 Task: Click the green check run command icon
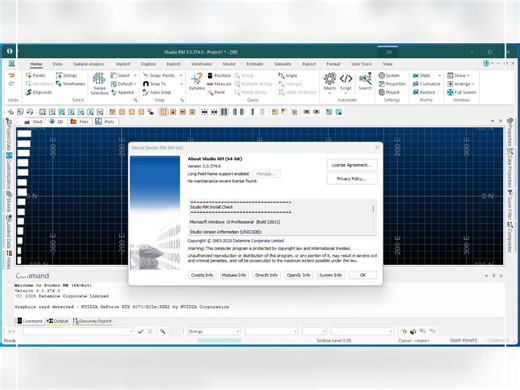click(140, 331)
